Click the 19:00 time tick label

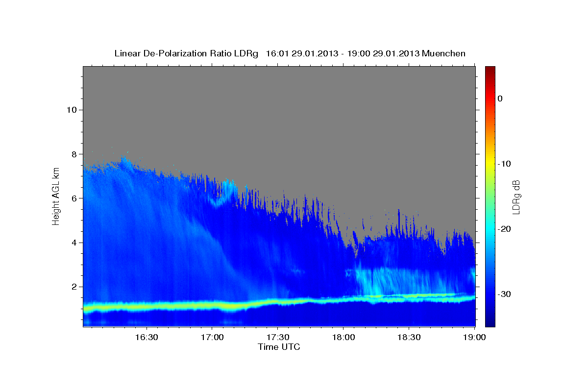[474, 337]
